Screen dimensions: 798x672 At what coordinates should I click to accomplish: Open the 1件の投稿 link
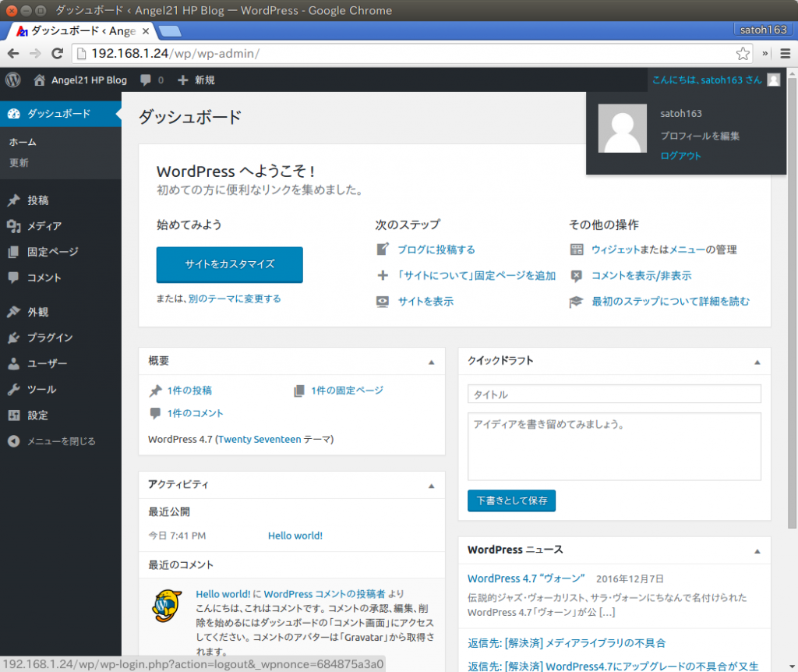click(189, 391)
